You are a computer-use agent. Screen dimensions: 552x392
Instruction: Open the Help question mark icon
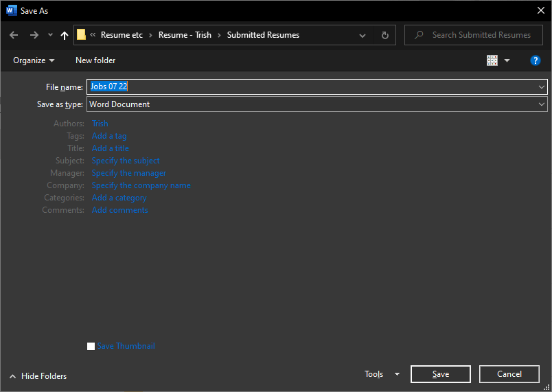coord(536,60)
